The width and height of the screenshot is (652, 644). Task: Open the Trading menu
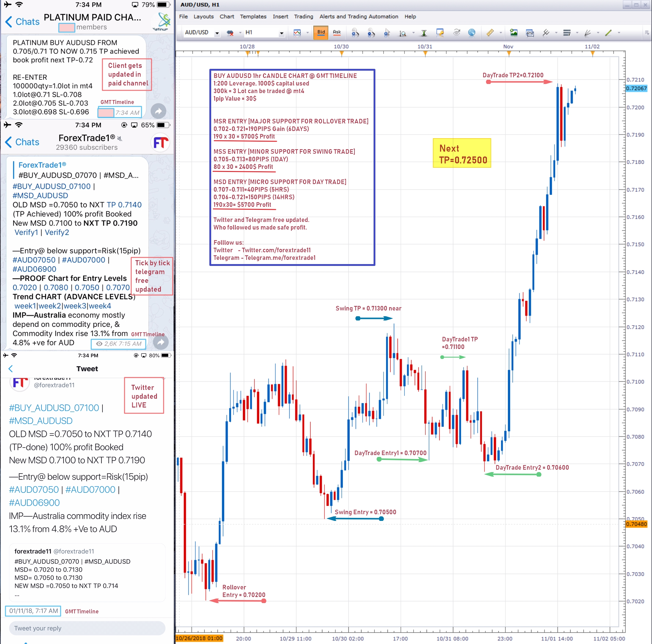(303, 17)
